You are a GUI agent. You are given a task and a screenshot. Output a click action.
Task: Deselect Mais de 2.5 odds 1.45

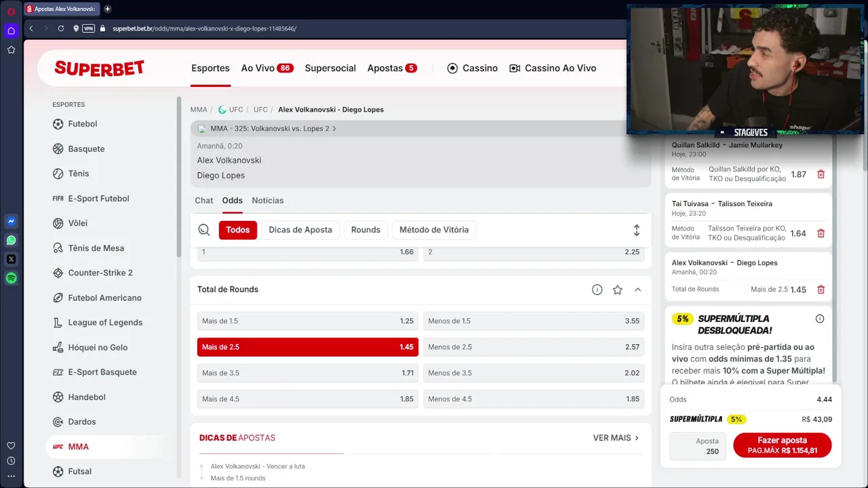(308, 347)
